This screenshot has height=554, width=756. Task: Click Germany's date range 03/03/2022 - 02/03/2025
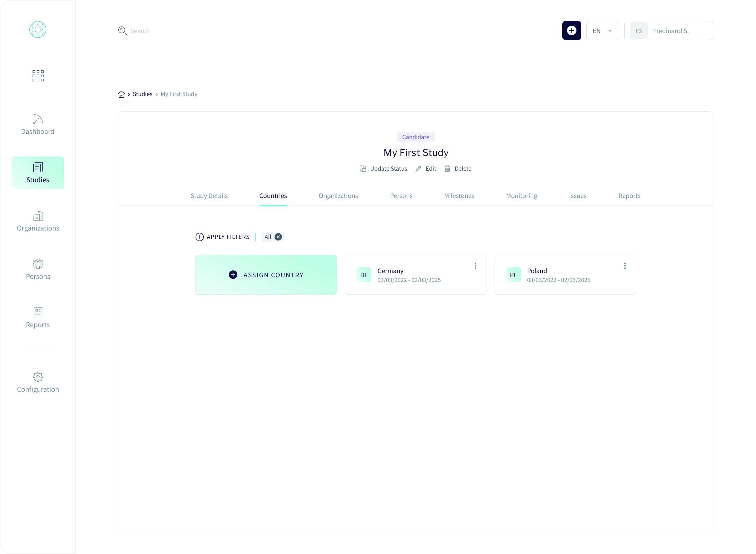tap(409, 280)
